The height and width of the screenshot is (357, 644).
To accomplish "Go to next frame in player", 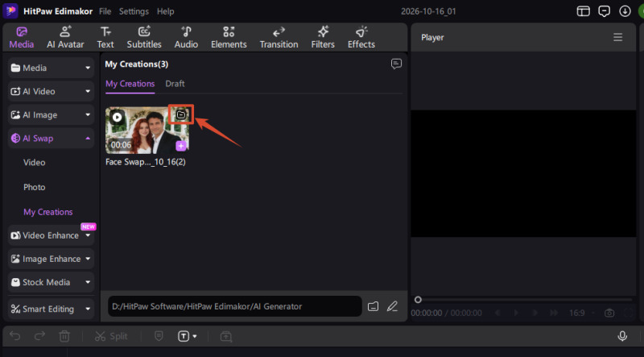I will 535,313.
